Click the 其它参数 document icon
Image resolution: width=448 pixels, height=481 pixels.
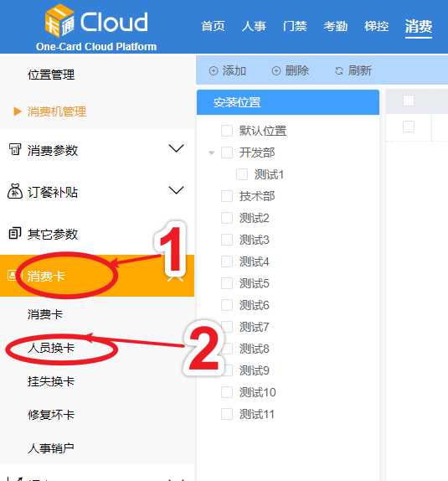(15, 234)
